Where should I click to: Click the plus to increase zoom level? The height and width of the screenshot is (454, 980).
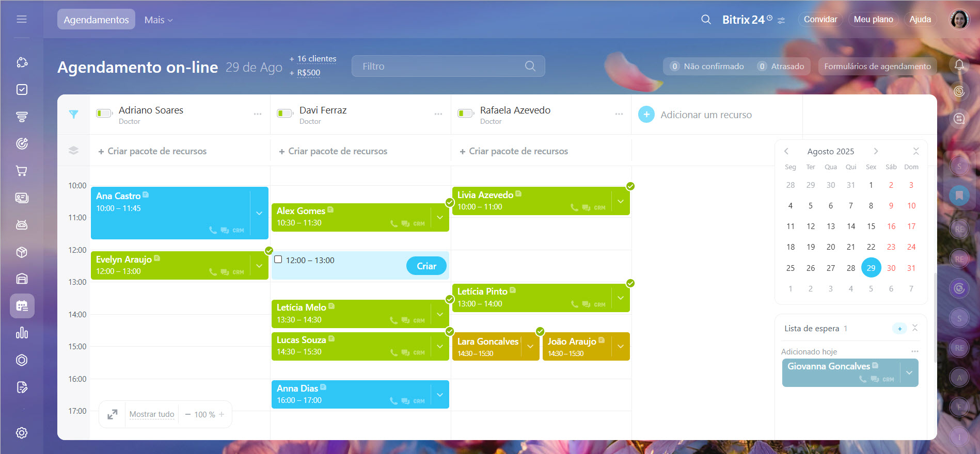click(222, 414)
